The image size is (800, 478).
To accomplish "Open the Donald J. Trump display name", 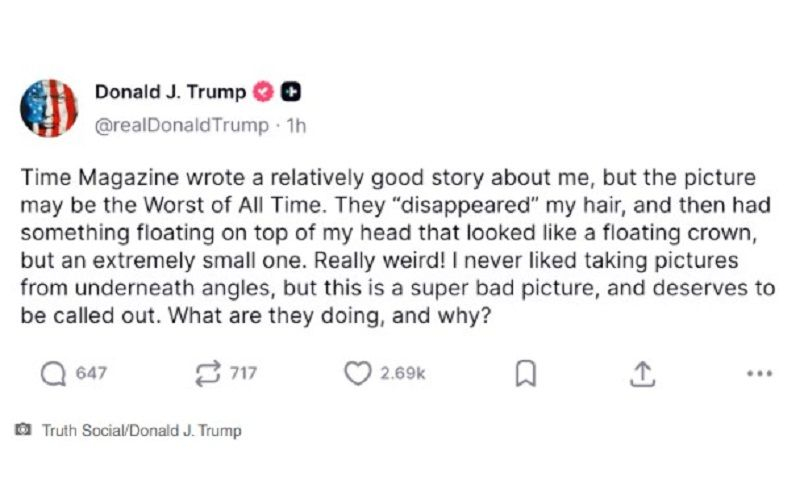I will pos(171,93).
